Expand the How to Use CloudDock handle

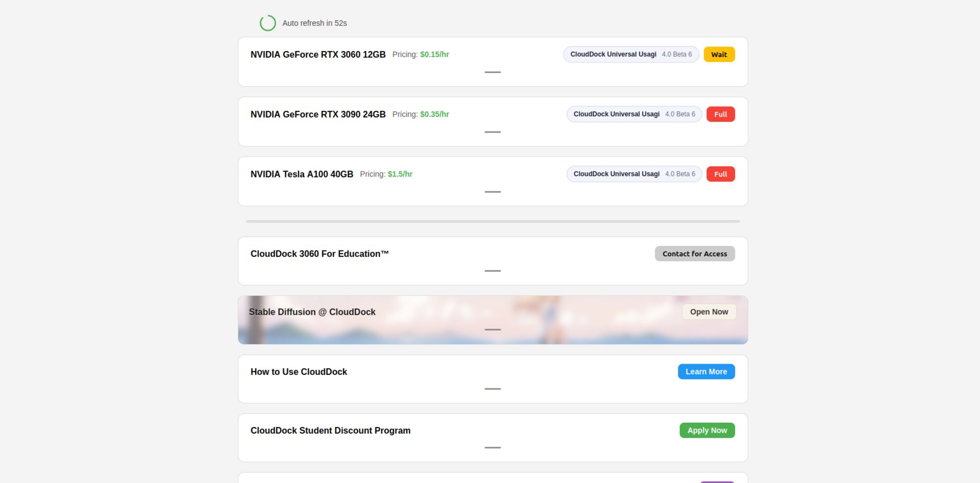(493, 389)
